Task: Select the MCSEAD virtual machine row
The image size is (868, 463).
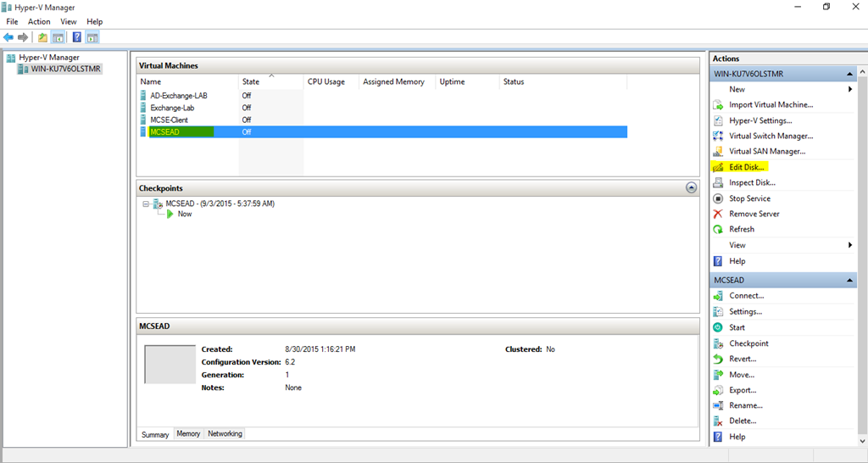Action: (383, 132)
